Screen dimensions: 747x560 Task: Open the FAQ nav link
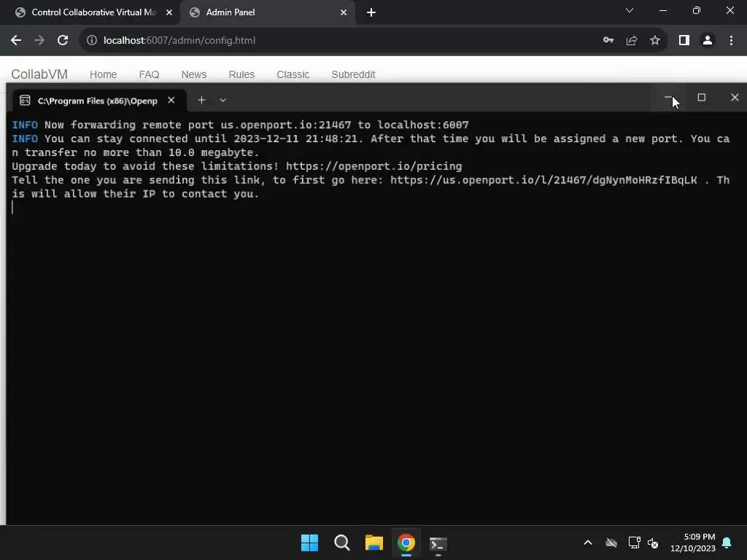149,75
